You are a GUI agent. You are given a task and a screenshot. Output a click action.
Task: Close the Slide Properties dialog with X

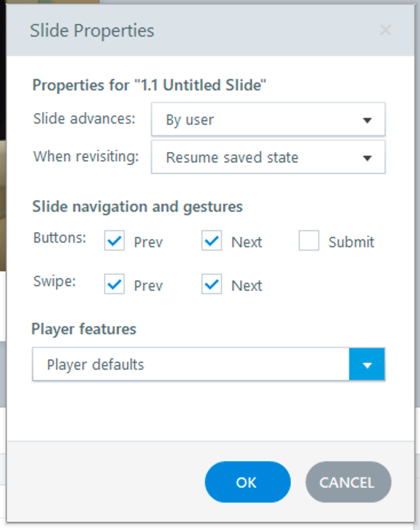click(x=386, y=30)
